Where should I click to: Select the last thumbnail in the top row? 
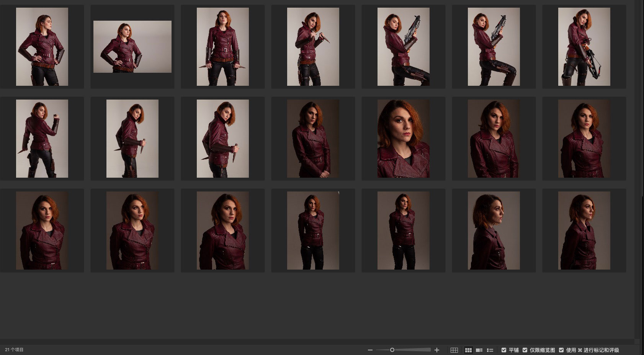(584, 47)
